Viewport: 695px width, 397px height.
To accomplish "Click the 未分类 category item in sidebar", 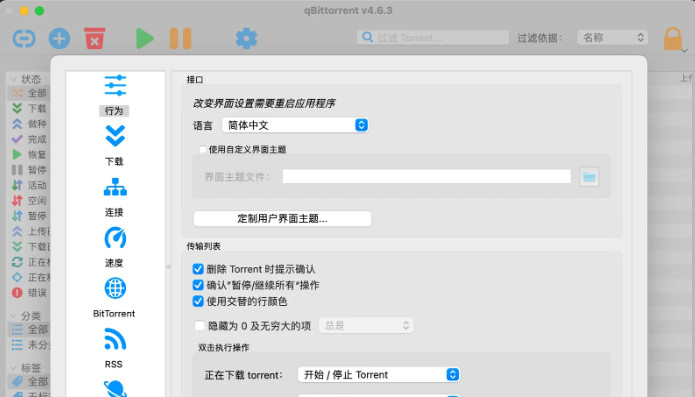I will [x=29, y=345].
